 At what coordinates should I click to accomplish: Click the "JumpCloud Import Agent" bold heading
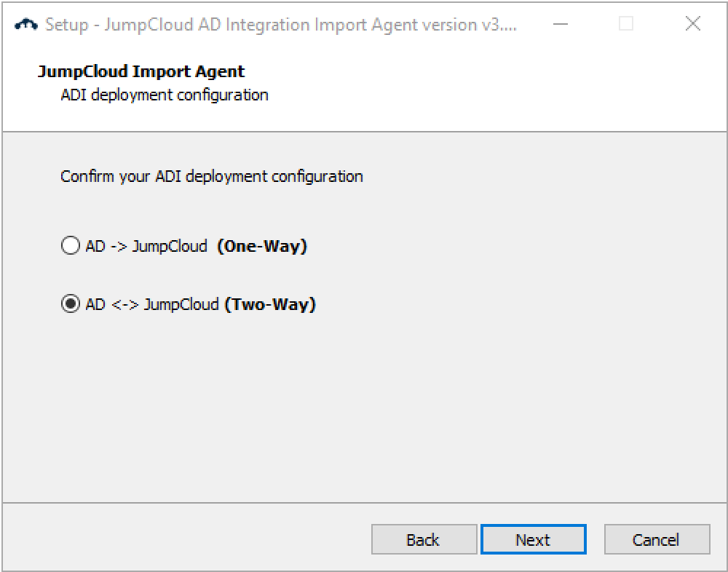pyautogui.click(x=141, y=71)
